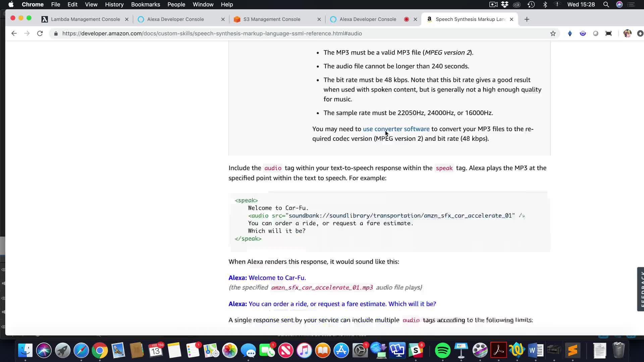Open new tab with plus button

(527, 19)
